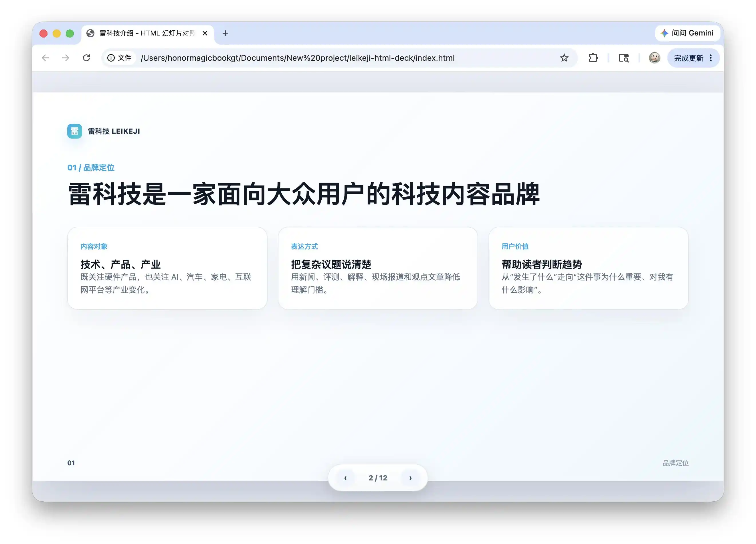756x544 pixels.
Task: Click the 2 / 12 slide counter
Action: [378, 478]
